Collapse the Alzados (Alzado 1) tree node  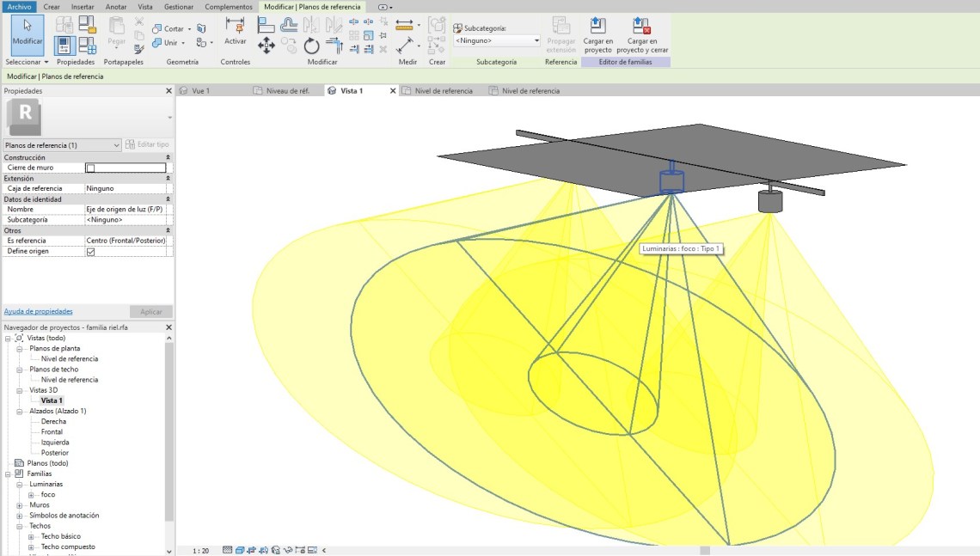point(20,411)
